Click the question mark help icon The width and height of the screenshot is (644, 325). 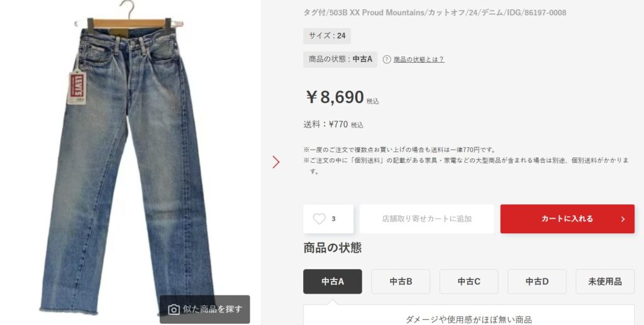pyautogui.click(x=387, y=60)
